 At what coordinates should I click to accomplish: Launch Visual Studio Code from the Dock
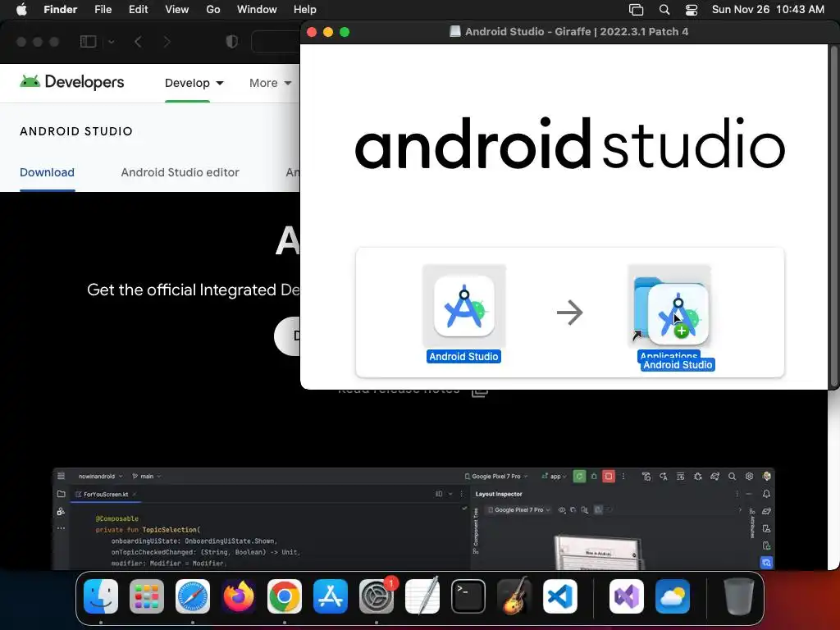(x=560, y=596)
